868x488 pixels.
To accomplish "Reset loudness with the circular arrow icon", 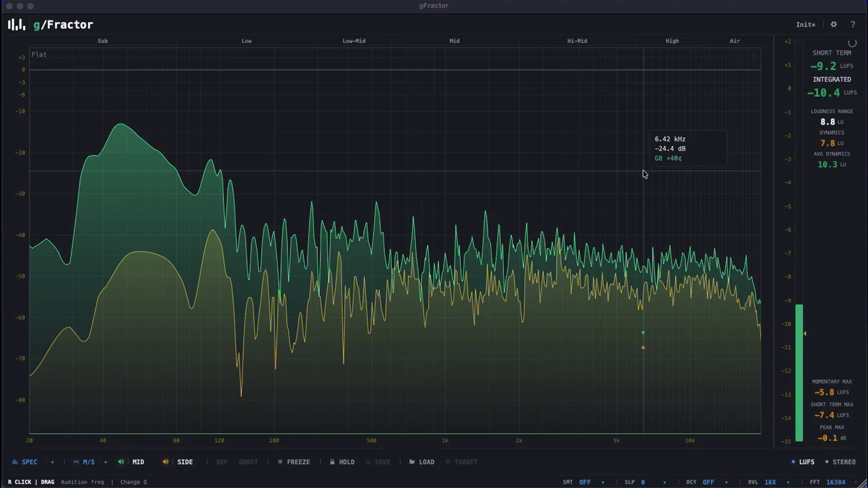I will (852, 43).
